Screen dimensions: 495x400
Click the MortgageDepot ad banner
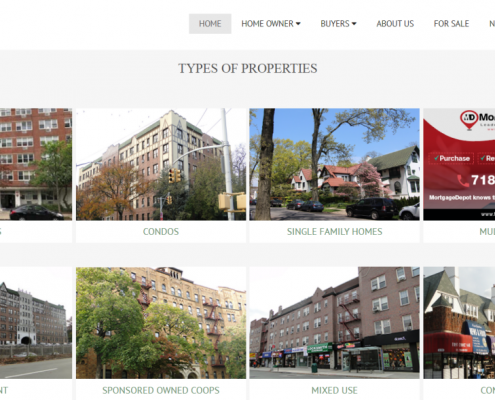(x=459, y=164)
